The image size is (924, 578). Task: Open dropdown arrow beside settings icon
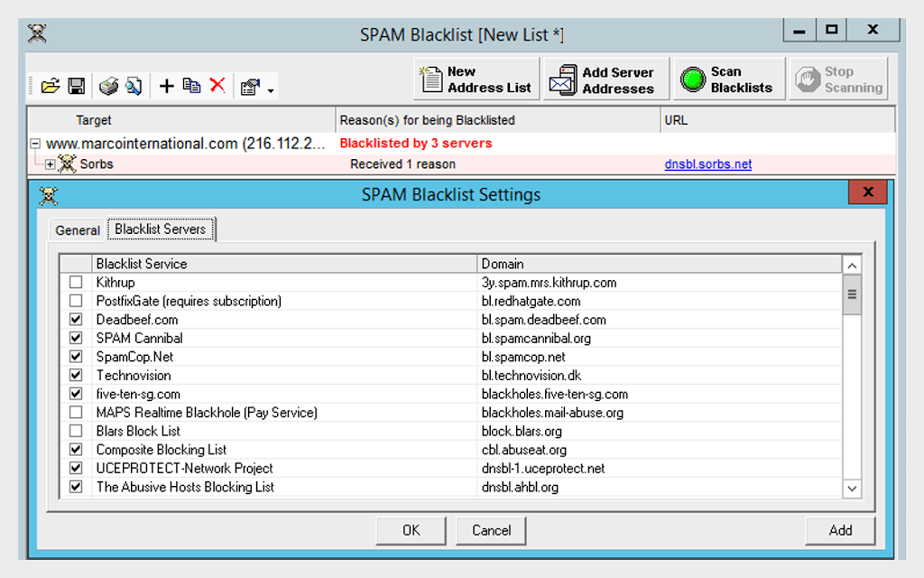tap(271, 90)
